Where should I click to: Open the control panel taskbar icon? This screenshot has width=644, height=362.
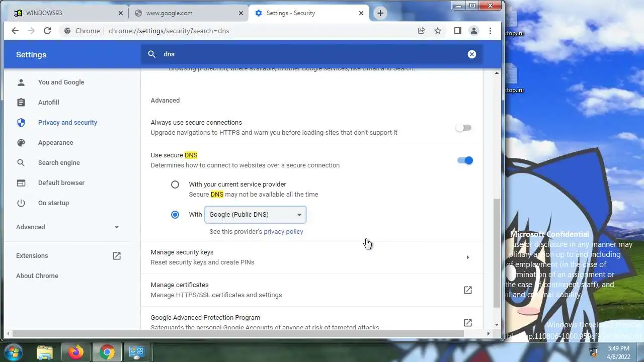[137, 352]
